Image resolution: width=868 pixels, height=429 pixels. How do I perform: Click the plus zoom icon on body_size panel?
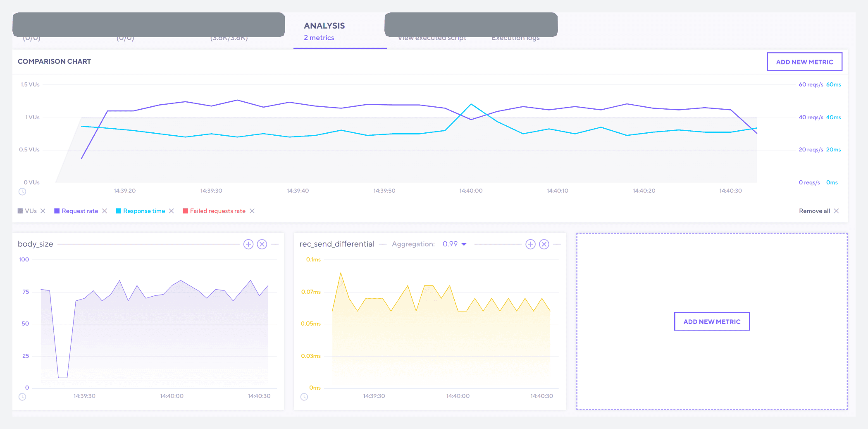248,244
